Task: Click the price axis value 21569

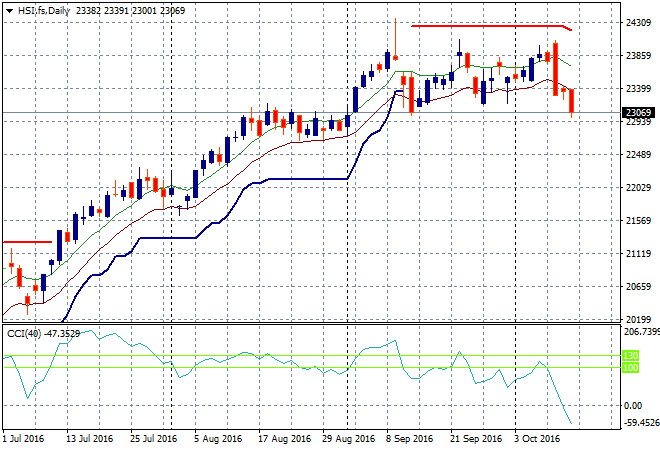Action: pyautogui.click(x=639, y=221)
